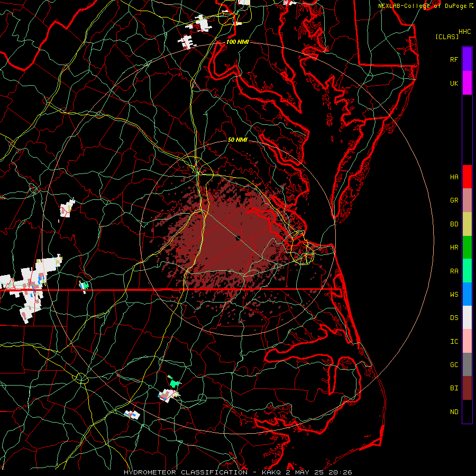Viewport: 476px width, 476px height.
Task: Click the DS legend label
Action: pyautogui.click(x=454, y=318)
